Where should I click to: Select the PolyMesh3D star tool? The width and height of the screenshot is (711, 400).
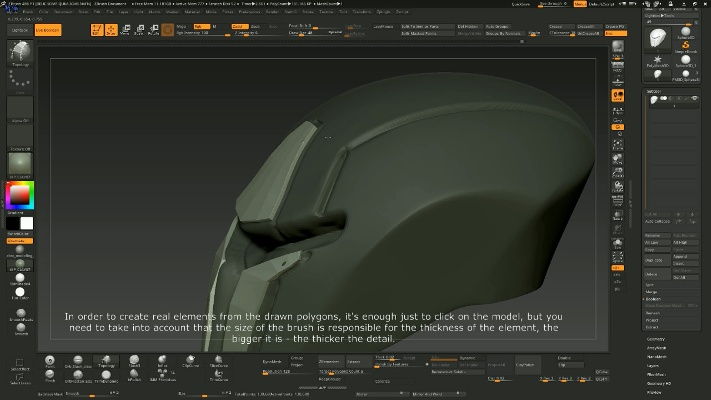tap(658, 59)
